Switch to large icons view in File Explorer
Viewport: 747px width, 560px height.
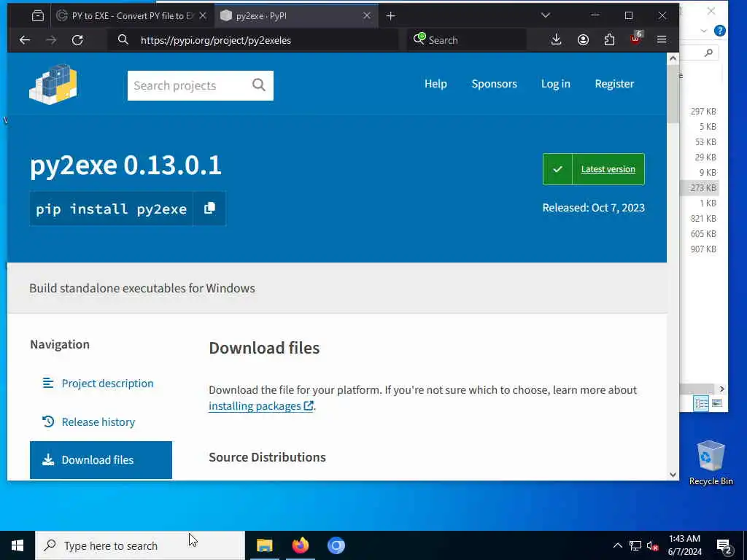click(x=717, y=403)
